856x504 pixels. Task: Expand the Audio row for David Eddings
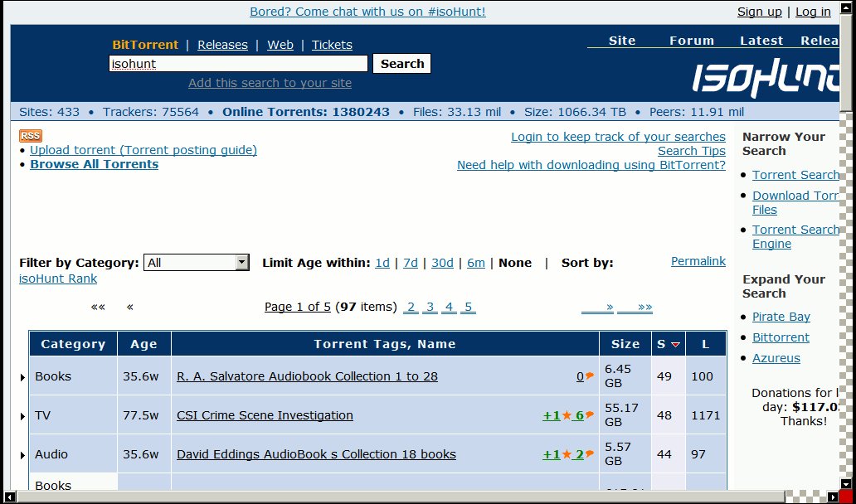[x=22, y=455]
